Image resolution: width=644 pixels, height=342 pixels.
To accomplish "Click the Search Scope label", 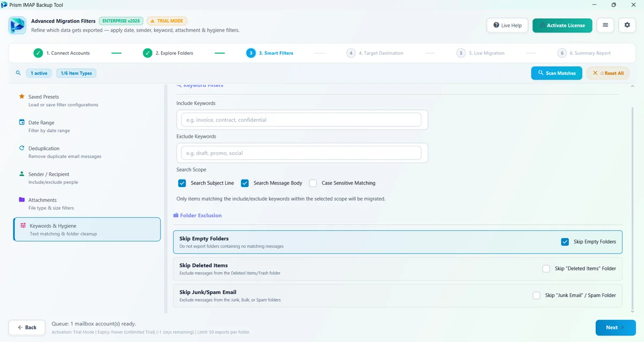I will (x=191, y=169).
